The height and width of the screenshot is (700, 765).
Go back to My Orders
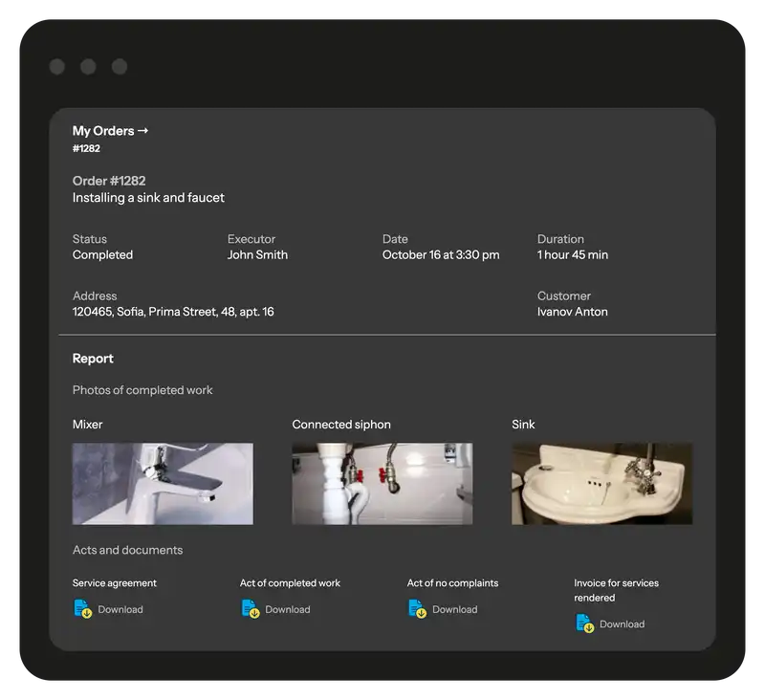pyautogui.click(x=103, y=131)
